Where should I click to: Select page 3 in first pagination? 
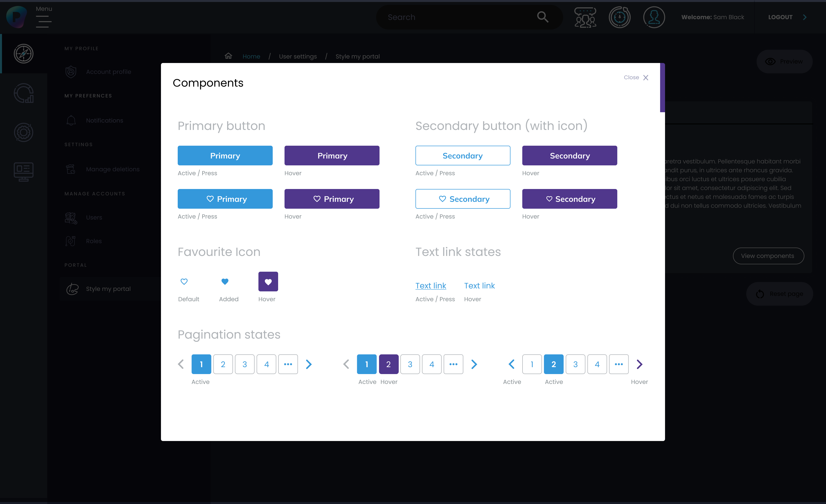click(x=244, y=364)
